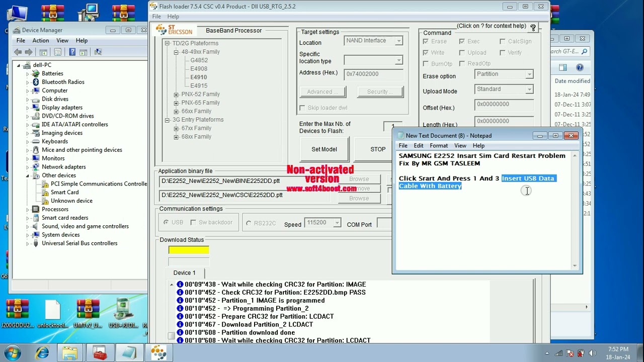Click the volume speaker tray icon
This screenshot has height=362, width=644.
point(593,353)
